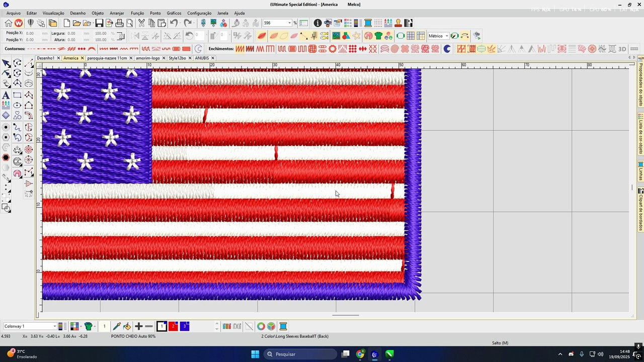Click the 3D view icon in fill toolbar

pos(622,49)
